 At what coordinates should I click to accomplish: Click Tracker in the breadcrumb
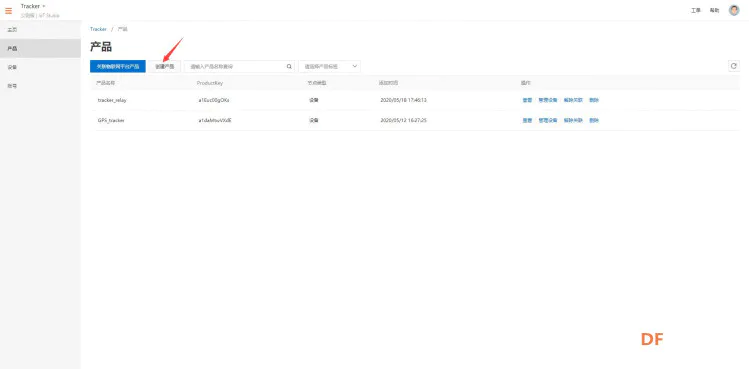pos(98,29)
